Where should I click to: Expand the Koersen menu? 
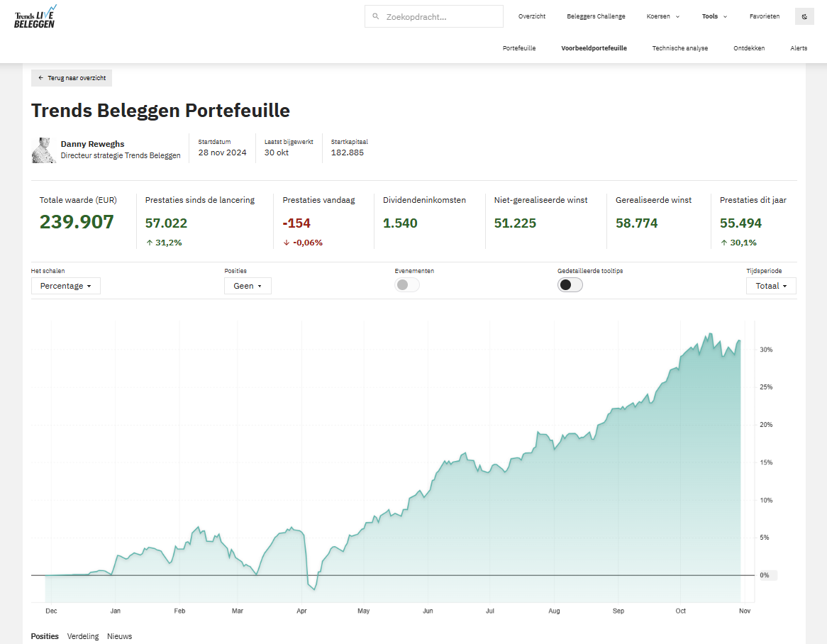pos(663,16)
